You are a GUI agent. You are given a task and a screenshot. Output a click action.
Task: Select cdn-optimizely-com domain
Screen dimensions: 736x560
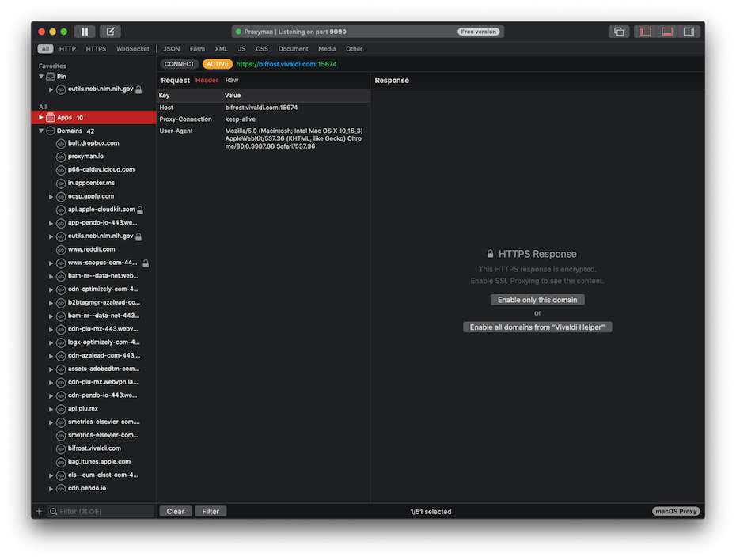(x=103, y=289)
